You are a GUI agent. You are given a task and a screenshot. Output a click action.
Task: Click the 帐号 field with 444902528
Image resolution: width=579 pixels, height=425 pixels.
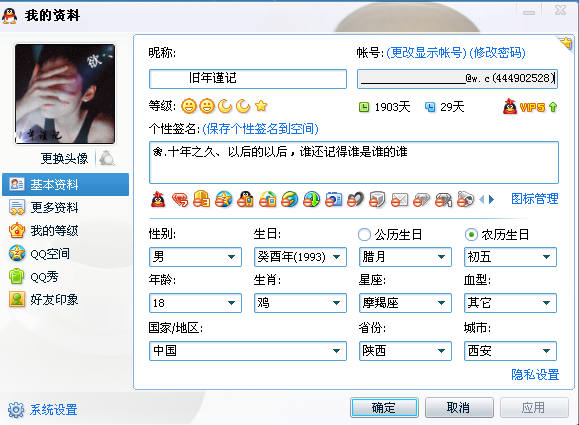click(457, 79)
